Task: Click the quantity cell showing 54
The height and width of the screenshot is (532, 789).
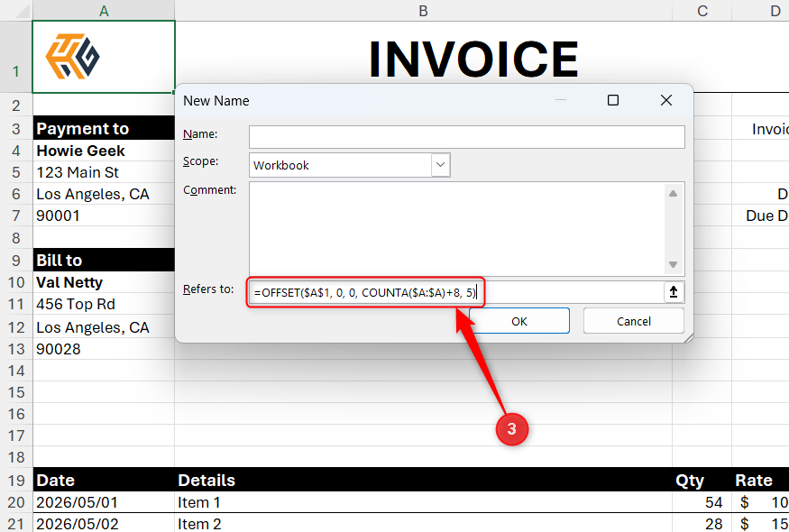Action: coord(702,502)
